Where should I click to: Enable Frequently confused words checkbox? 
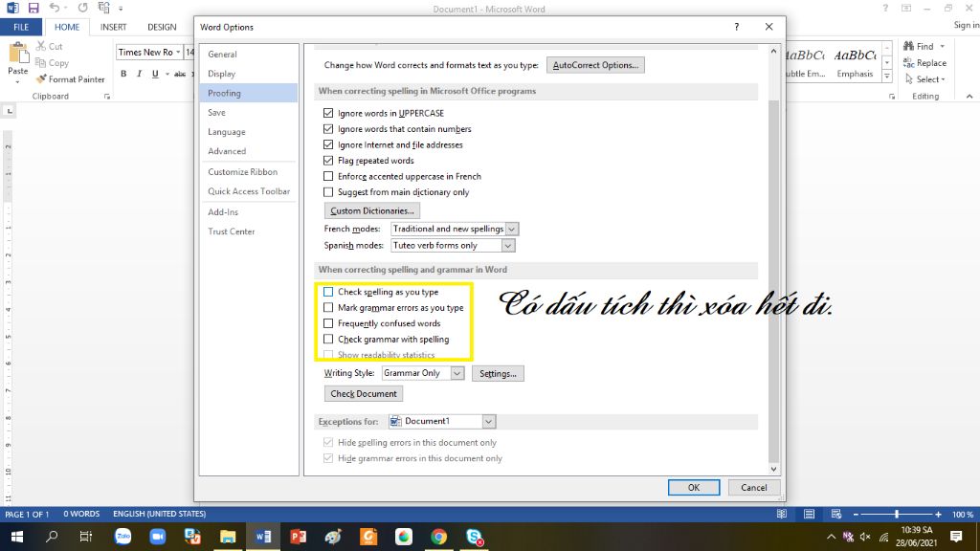click(x=328, y=323)
